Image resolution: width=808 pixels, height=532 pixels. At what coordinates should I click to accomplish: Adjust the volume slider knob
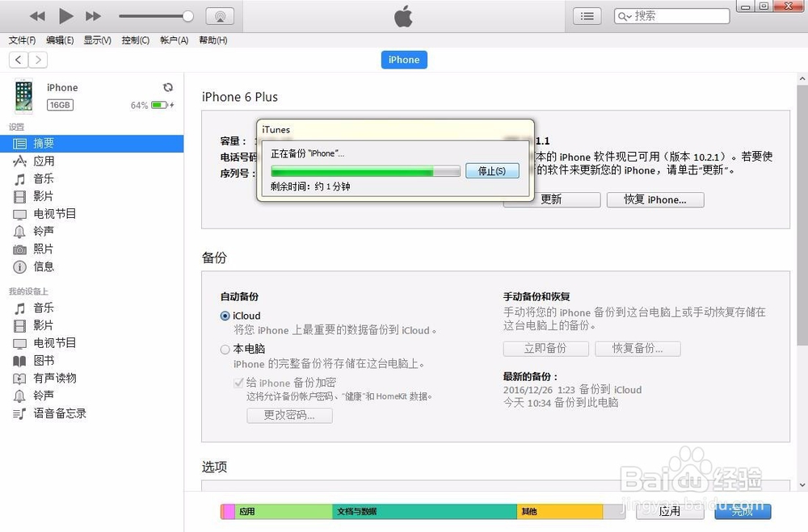tap(188, 16)
